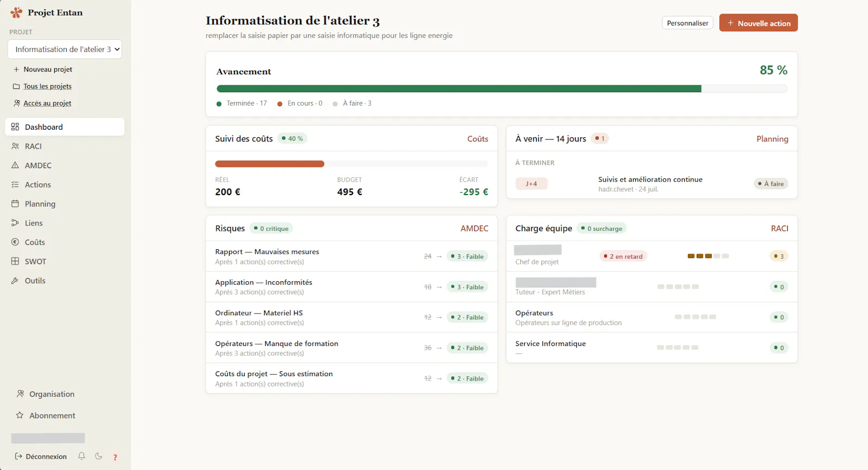Image resolution: width=868 pixels, height=470 pixels.
Task: Click the 0 critique badge
Action: point(271,229)
